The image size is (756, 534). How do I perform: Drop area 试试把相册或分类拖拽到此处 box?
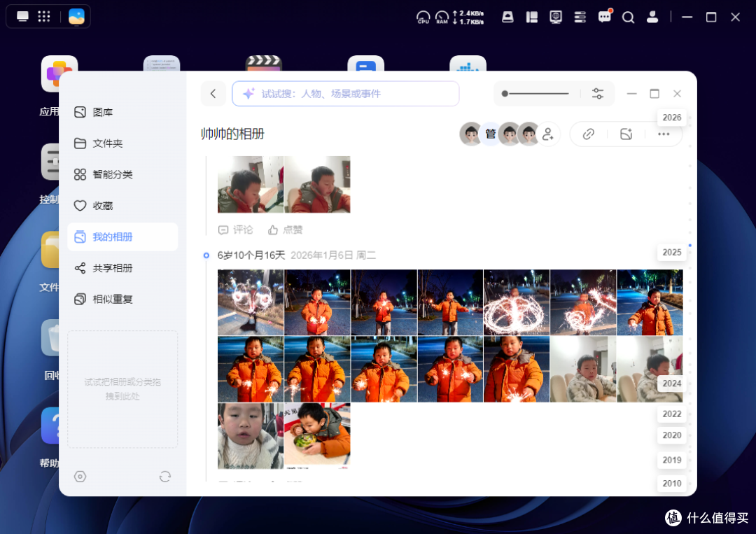(x=122, y=389)
